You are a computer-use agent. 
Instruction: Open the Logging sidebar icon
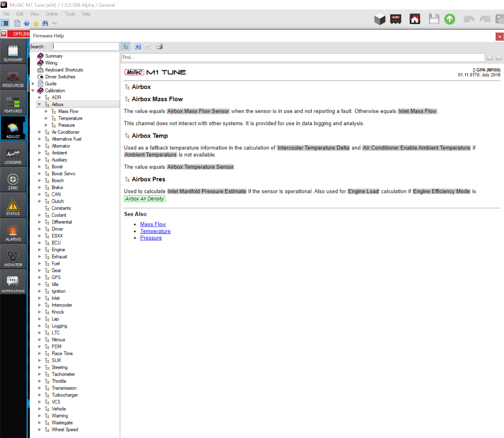tap(13, 156)
